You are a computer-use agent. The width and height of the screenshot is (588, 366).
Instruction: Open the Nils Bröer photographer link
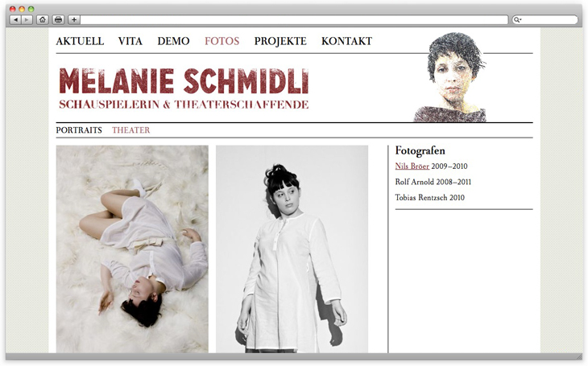click(x=412, y=166)
